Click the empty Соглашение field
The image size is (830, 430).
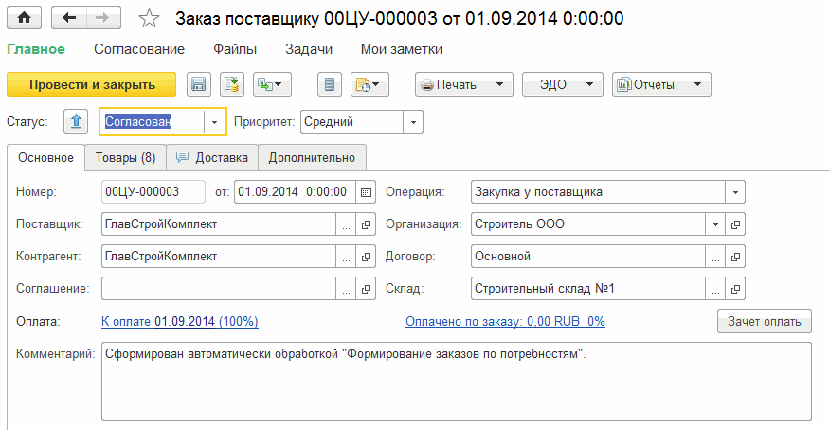(x=219, y=289)
